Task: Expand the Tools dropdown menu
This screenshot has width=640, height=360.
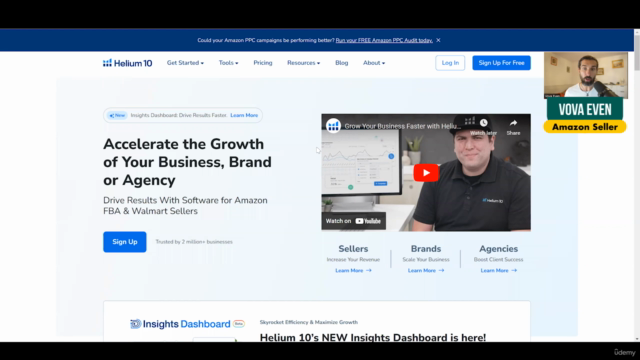Action: (229, 63)
